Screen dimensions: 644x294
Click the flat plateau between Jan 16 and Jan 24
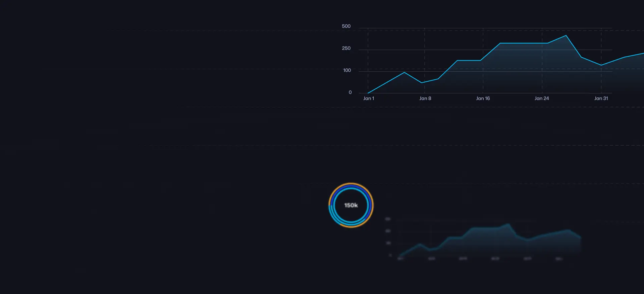point(523,43)
